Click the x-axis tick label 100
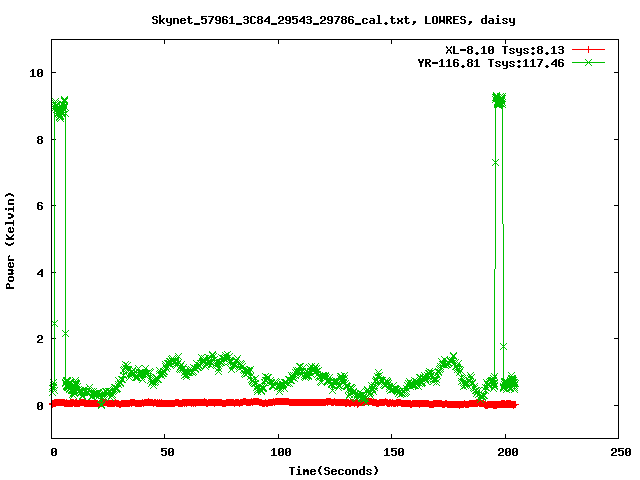 [280, 452]
